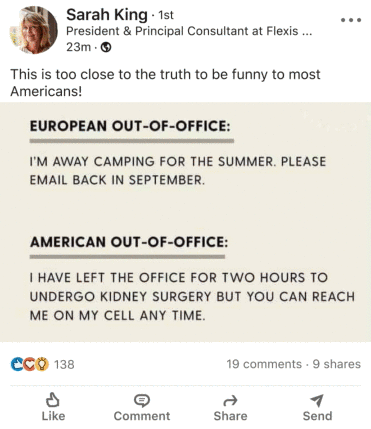Click the Like thumbs-up icon
The image size is (371, 429).
coord(53,400)
